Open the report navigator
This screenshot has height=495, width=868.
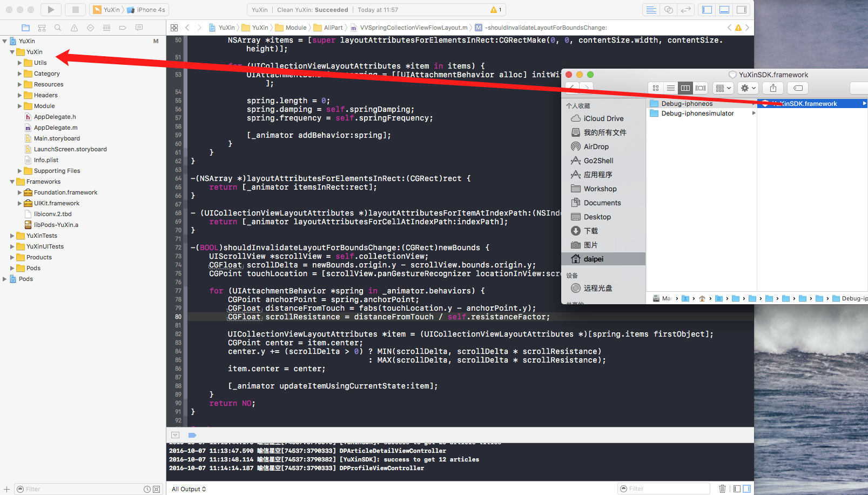tap(139, 28)
